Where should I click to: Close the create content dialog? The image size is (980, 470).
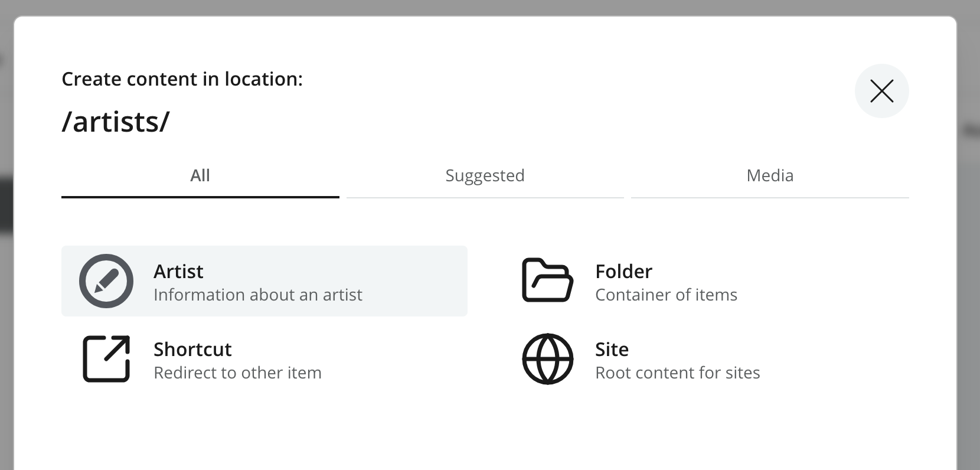(x=882, y=91)
